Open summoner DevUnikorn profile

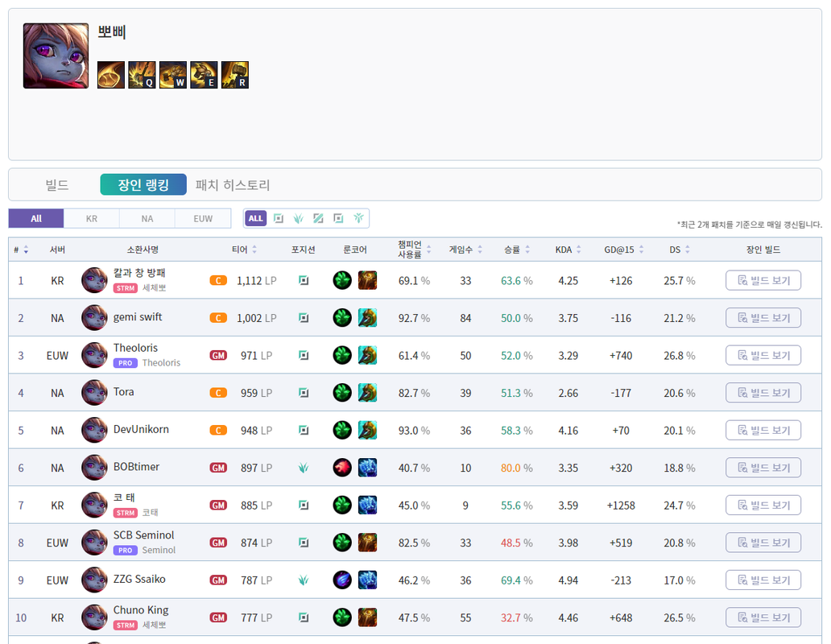[141, 430]
